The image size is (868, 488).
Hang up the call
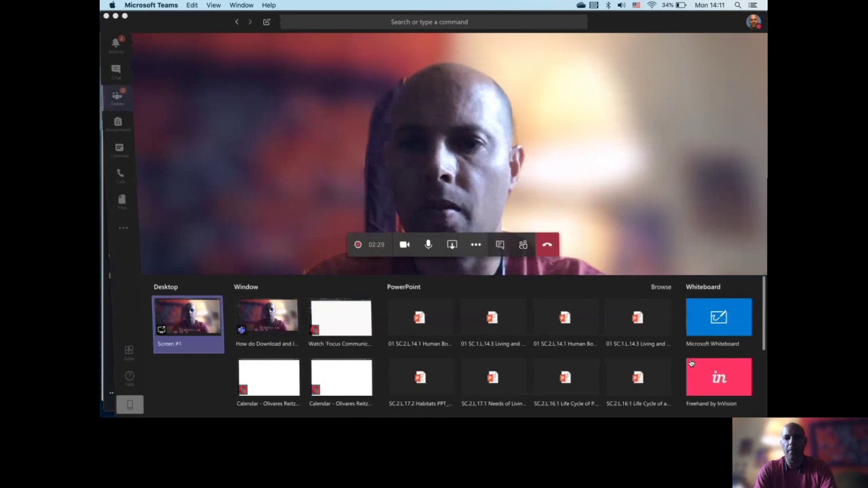point(547,245)
